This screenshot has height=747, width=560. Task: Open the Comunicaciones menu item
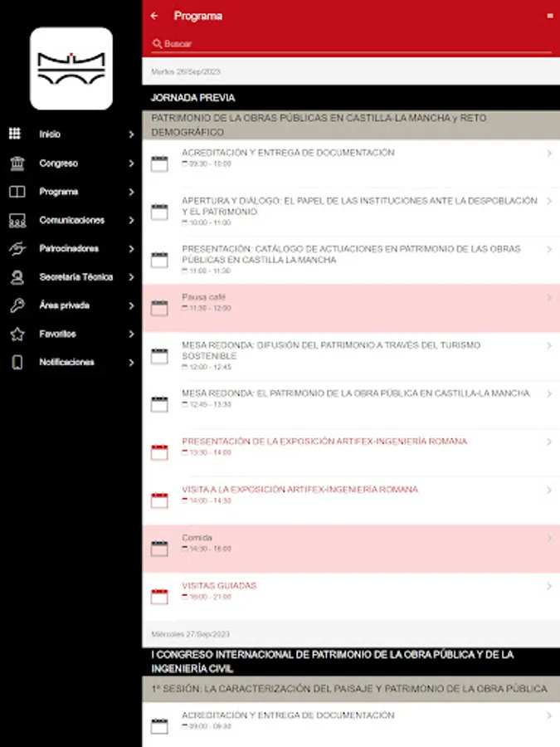click(71, 220)
